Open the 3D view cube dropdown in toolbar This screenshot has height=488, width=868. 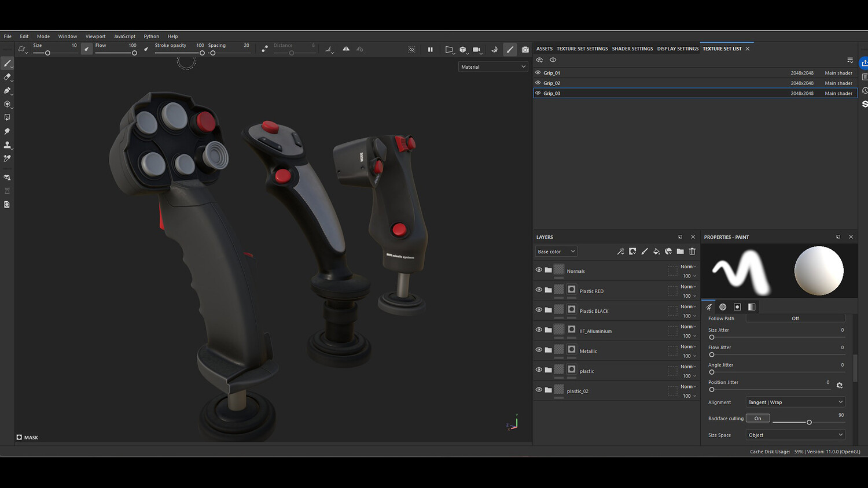463,50
